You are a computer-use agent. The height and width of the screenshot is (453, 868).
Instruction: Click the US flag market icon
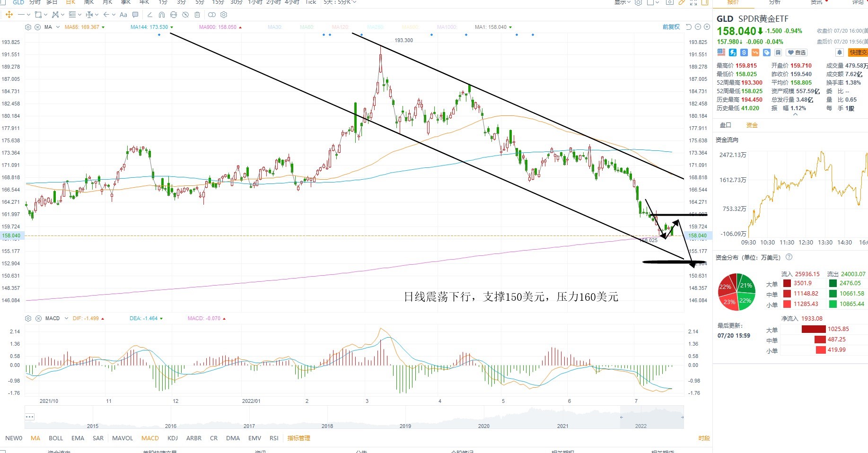(721, 52)
